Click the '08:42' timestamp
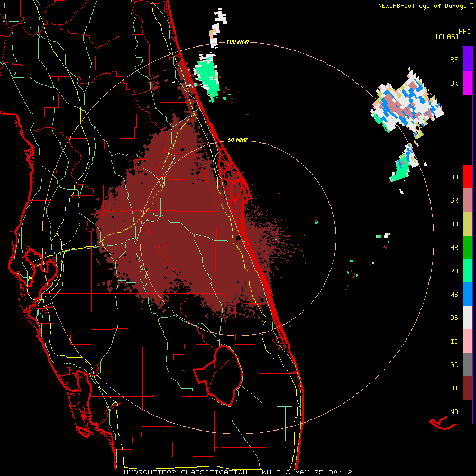Viewport: 476px width, 476px height. [x=340, y=472]
